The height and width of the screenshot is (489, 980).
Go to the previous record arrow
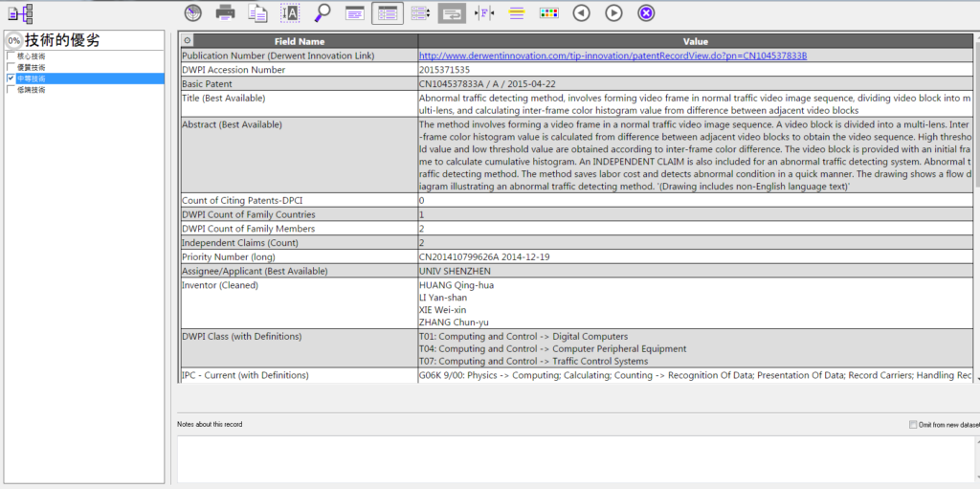[x=581, y=12]
